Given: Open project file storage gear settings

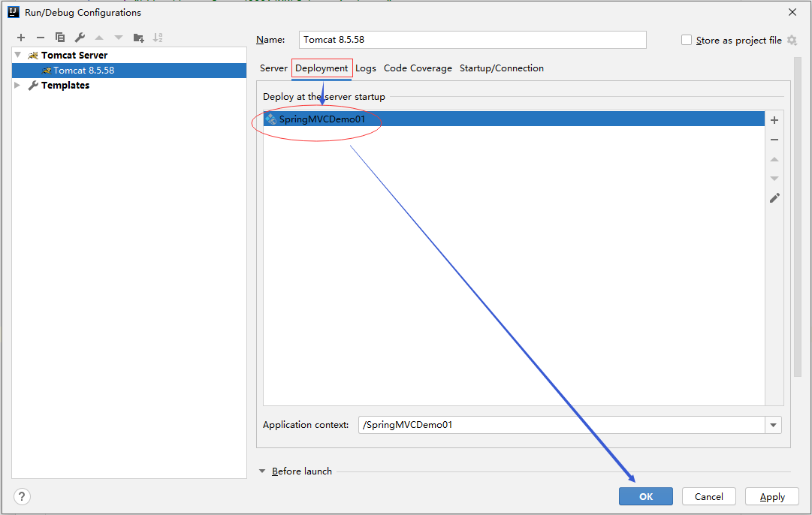Looking at the screenshot, I should click(792, 41).
